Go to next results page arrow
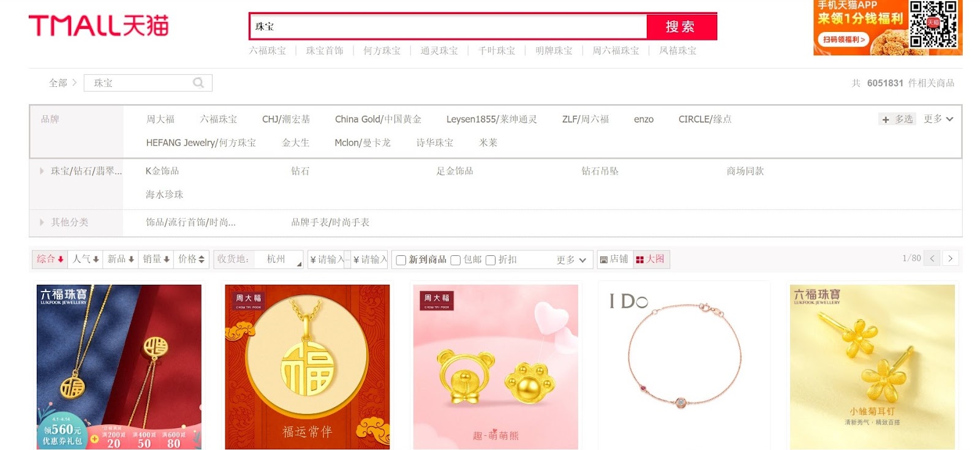Viewport: 980px width, 450px height. tap(950, 258)
